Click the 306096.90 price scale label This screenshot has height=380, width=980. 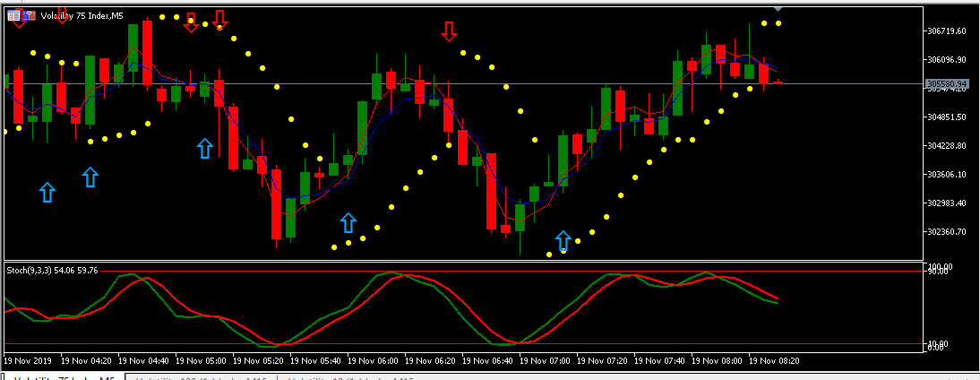946,60
